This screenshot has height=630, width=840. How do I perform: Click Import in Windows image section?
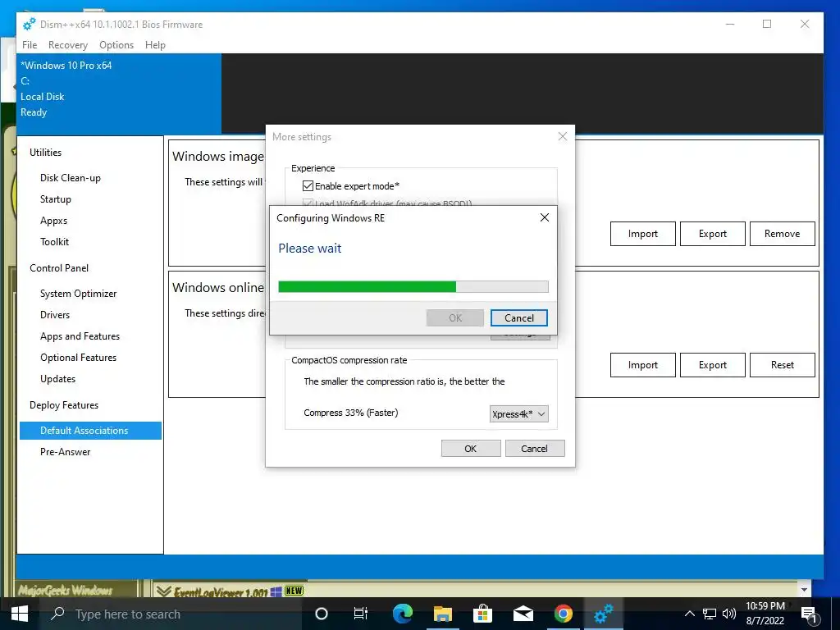[x=643, y=234]
